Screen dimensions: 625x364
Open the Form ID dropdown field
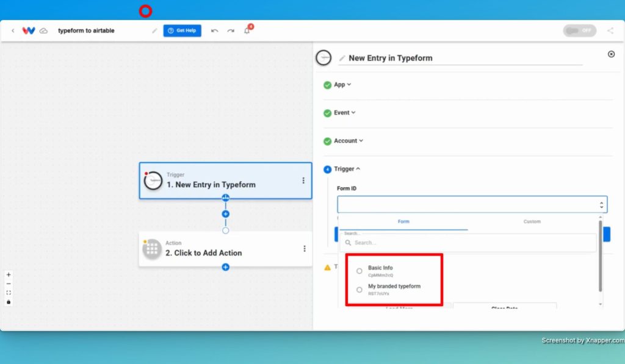pyautogui.click(x=472, y=204)
